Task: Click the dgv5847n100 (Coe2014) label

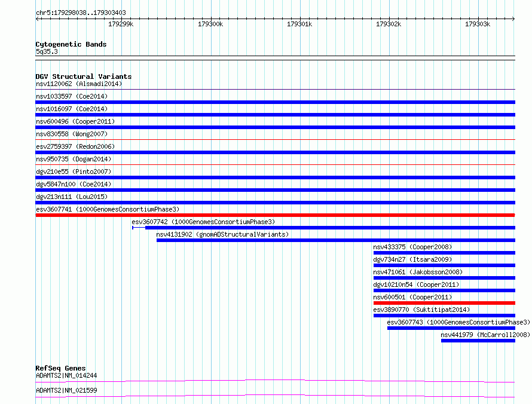Action: (74, 184)
